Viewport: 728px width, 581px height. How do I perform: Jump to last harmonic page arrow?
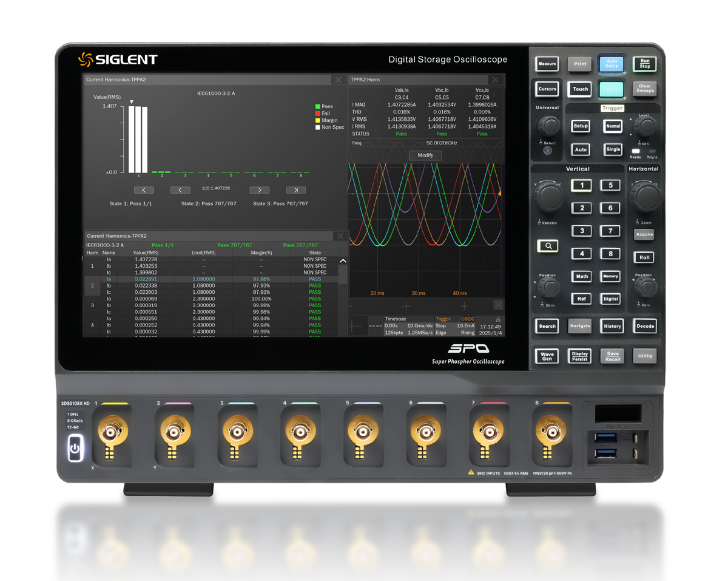click(x=295, y=190)
